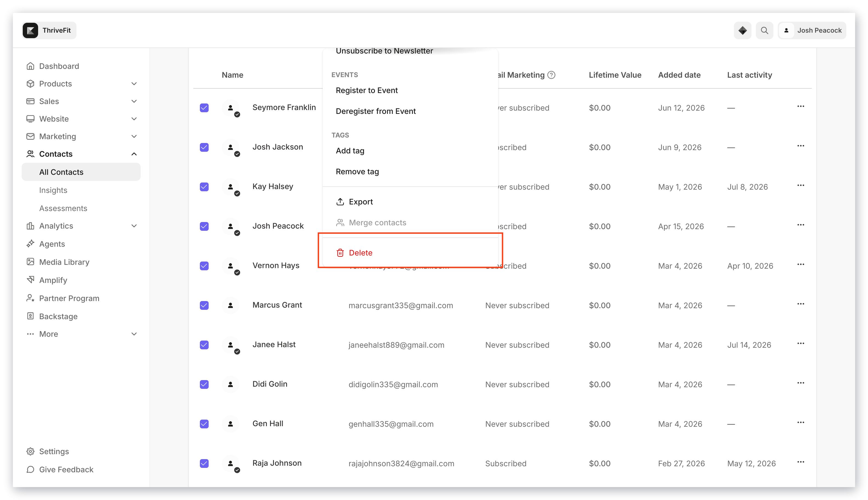This screenshot has width=868, height=500.
Task: Click the Give Feedback speech bubble icon
Action: tap(30, 469)
